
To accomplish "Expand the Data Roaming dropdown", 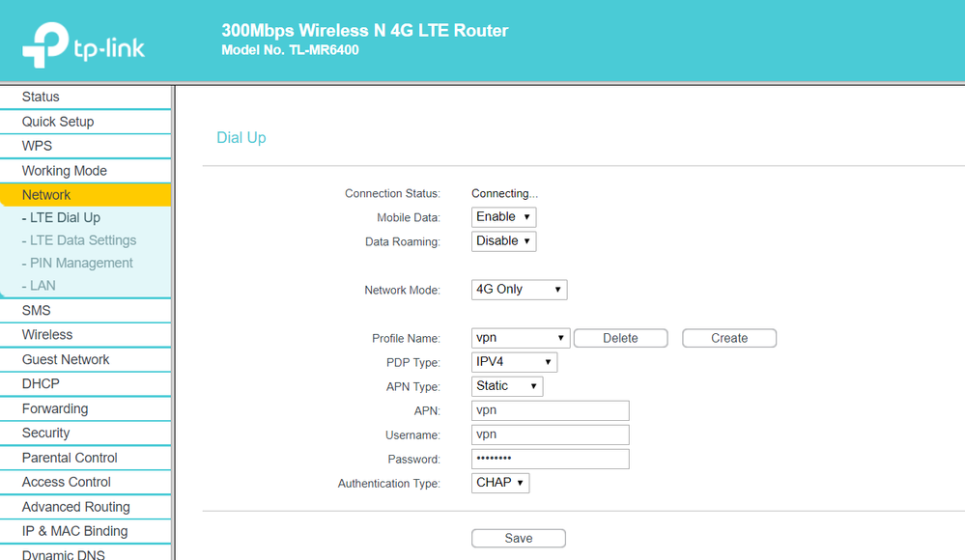I will click(x=503, y=241).
